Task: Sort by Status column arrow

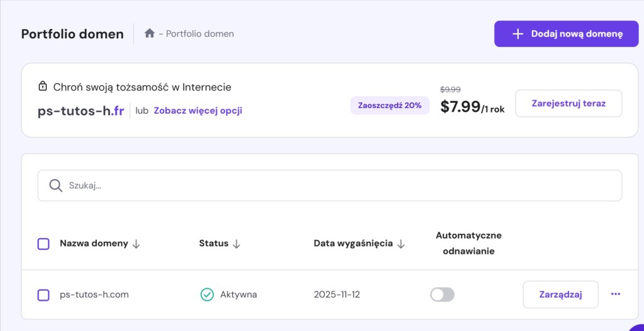Action: [236, 244]
